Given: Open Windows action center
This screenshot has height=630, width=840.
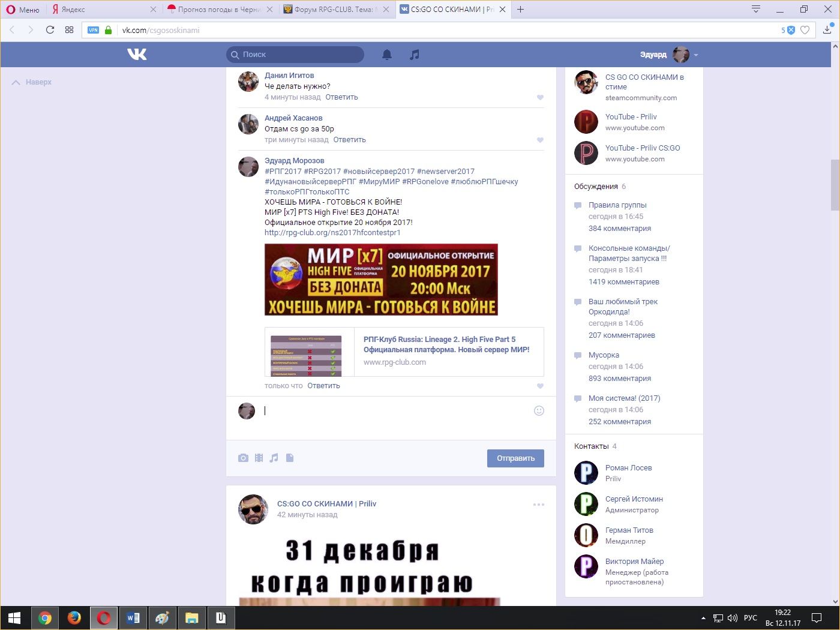Looking at the screenshot, I should point(817,618).
